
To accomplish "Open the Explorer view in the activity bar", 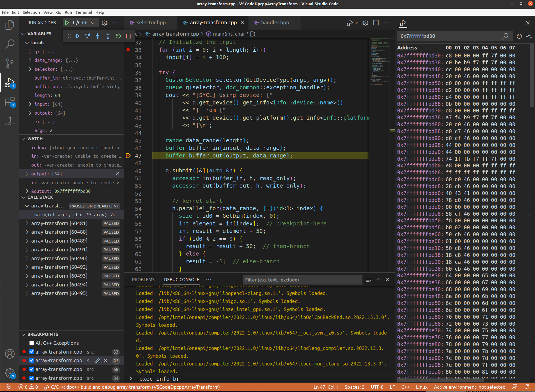I will point(10,25).
